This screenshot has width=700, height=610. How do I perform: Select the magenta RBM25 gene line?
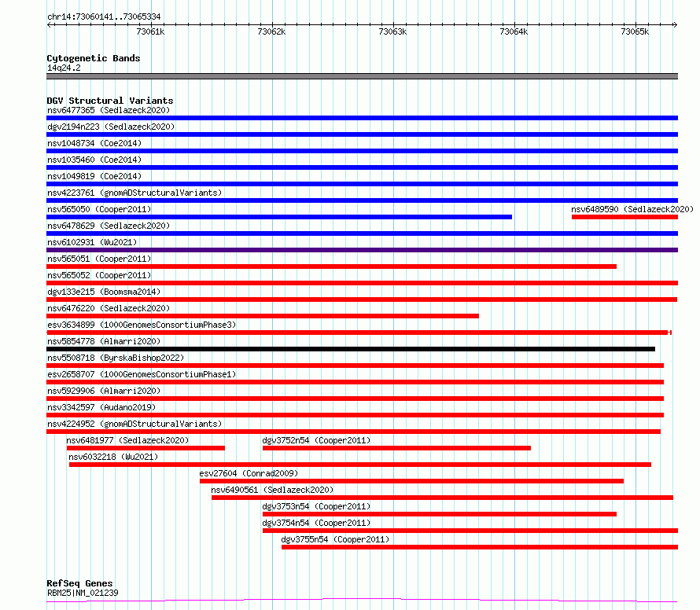click(x=362, y=601)
